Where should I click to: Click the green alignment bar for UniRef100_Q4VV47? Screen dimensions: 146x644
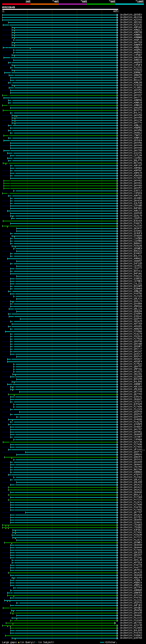click(60, 95)
